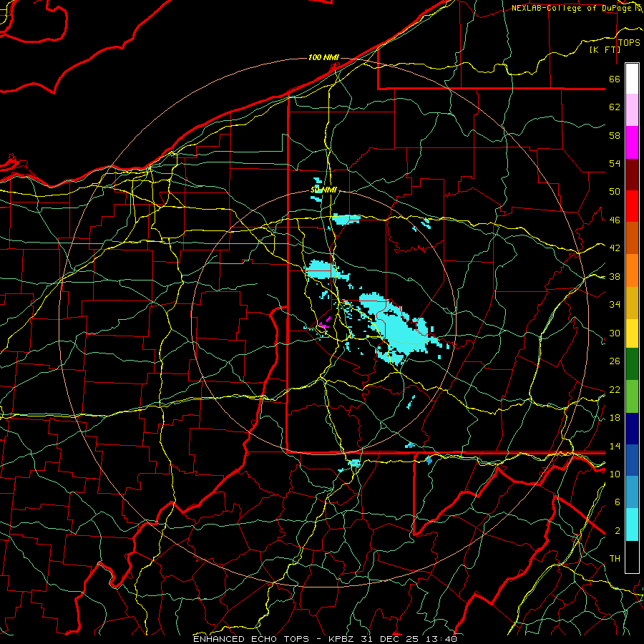Viewport: 644px width, 644px height.
Task: Click legend value '22'
Action: click(615, 389)
